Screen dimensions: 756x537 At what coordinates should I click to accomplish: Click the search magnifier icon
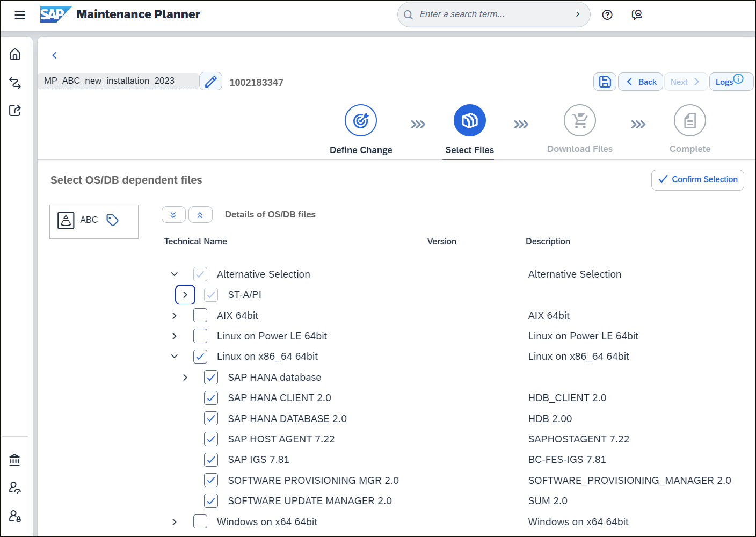point(409,15)
